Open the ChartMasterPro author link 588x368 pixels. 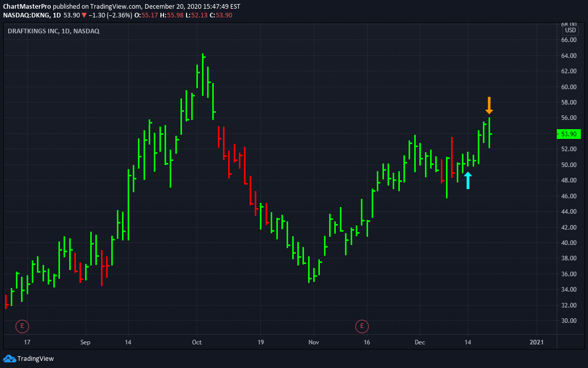pyautogui.click(x=27, y=6)
